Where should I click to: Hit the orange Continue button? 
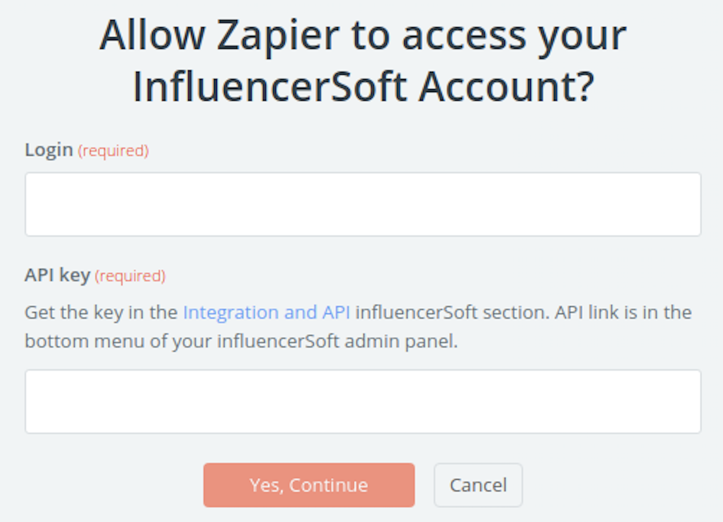309,485
